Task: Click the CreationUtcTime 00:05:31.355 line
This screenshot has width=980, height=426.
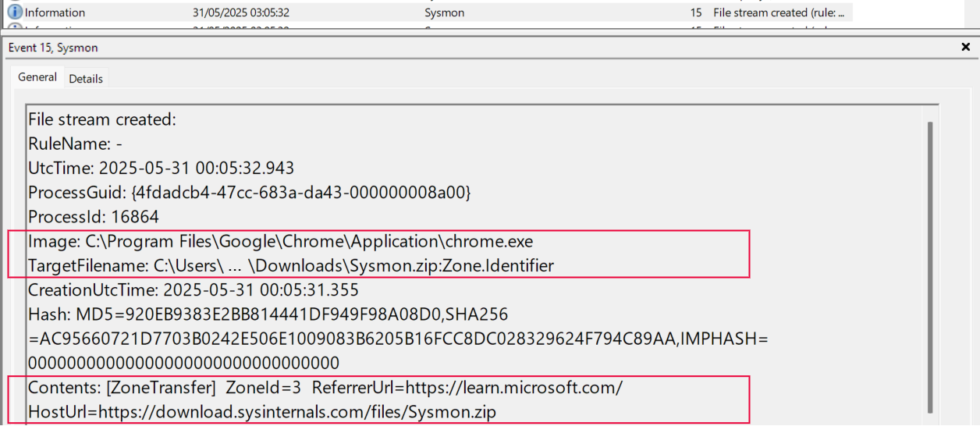Action: 194,290
